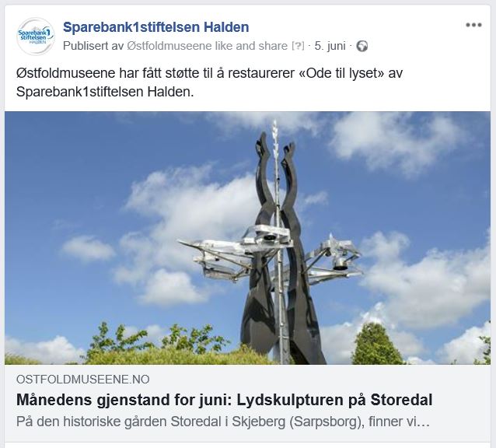The width and height of the screenshot is (496, 448).
Task: Click the På den historiske gården description
Action: [223, 422]
